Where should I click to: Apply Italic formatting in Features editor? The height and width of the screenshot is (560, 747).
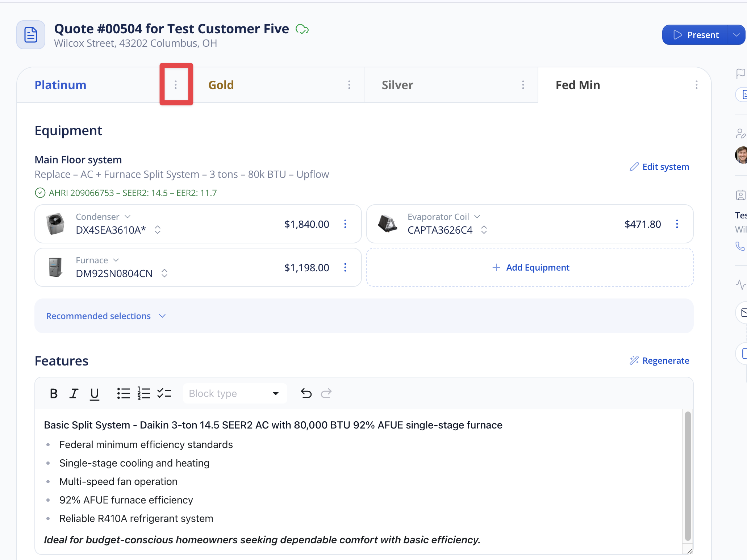coord(74,393)
